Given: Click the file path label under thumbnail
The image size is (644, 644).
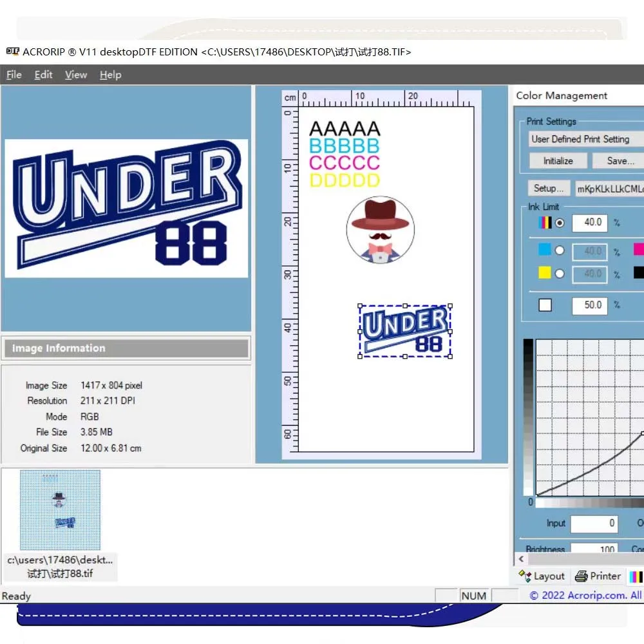Looking at the screenshot, I should click(61, 567).
